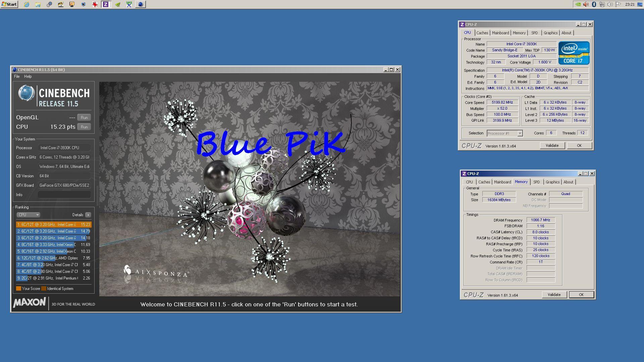Click the NVIDIA tray icon
Viewport: 644px width, 362px height.
click(578, 4)
